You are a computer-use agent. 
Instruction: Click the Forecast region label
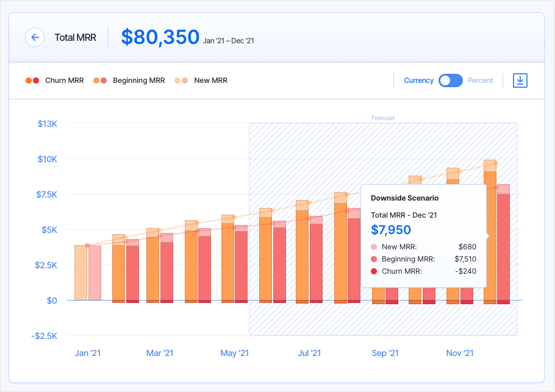(x=383, y=118)
